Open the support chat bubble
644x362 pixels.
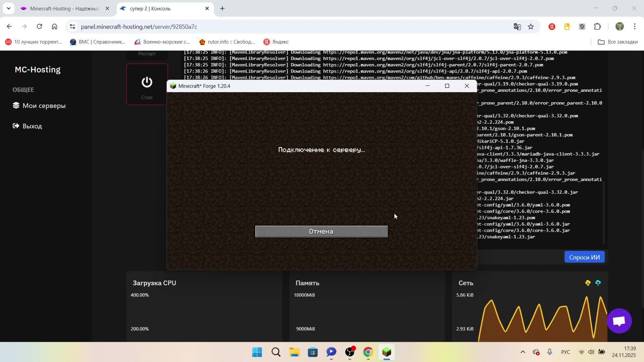[619, 321]
